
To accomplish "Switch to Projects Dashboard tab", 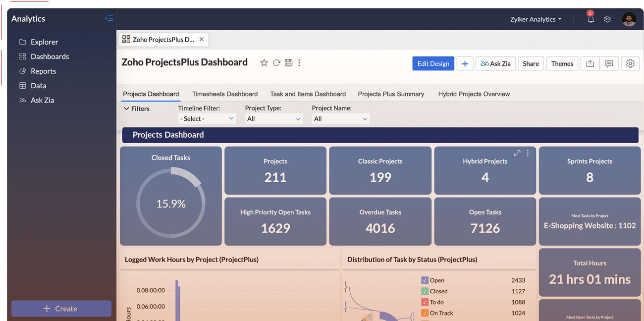I will [x=151, y=94].
